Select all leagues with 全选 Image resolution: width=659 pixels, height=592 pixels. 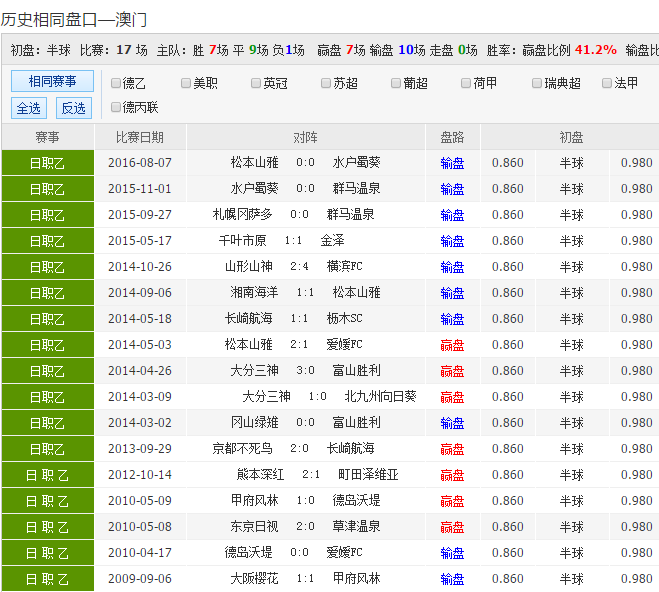click(x=29, y=108)
